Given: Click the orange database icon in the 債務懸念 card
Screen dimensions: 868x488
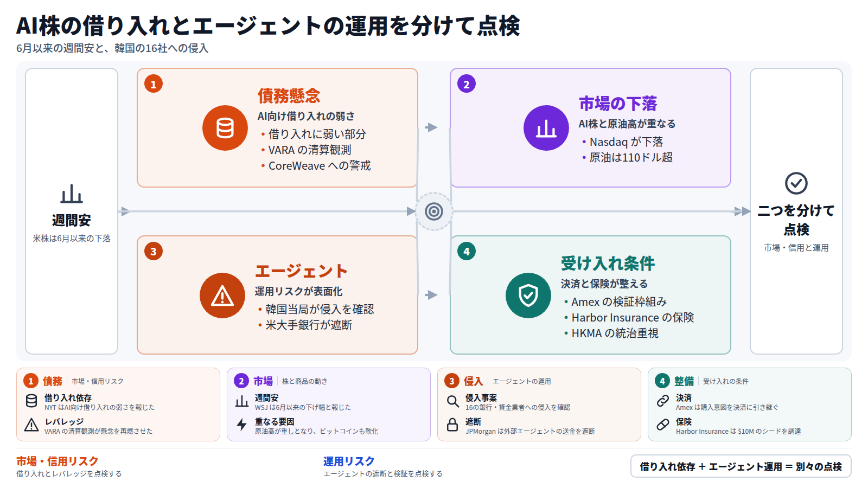Looking at the screenshot, I should click(225, 128).
